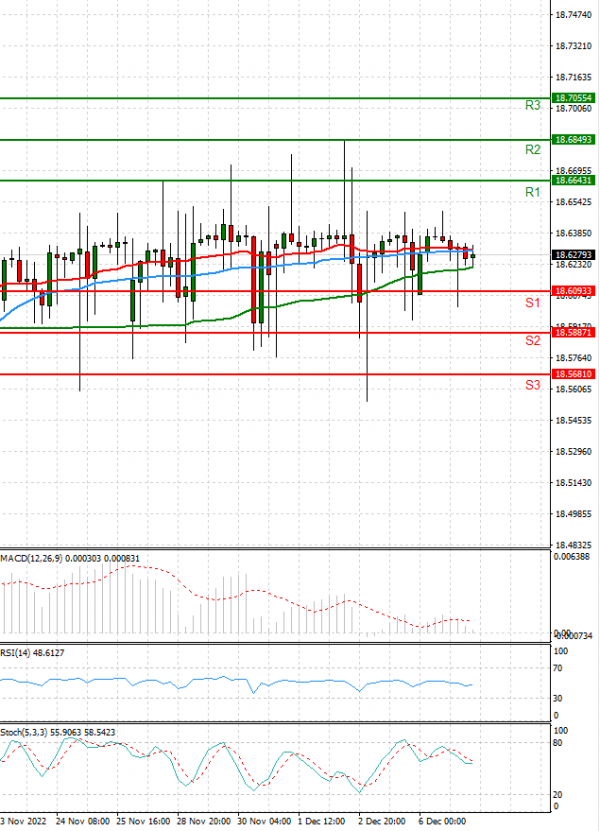Click the S1 support label
The width and height of the screenshot is (600, 831).
pos(532,303)
